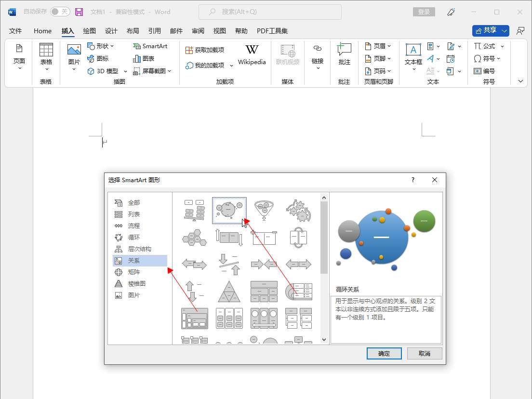Click the Wikipedia add-in icon
Screen dimensions: 532x399
[x=252, y=50]
